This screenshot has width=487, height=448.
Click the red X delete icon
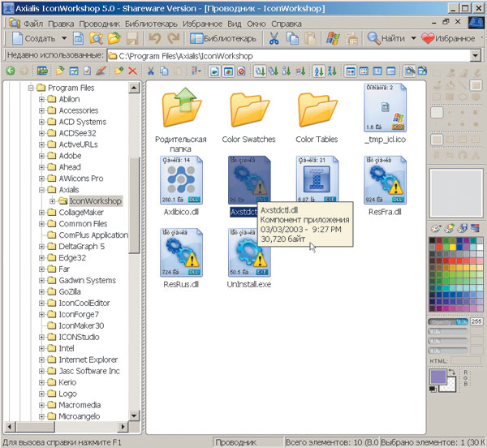tap(132, 71)
